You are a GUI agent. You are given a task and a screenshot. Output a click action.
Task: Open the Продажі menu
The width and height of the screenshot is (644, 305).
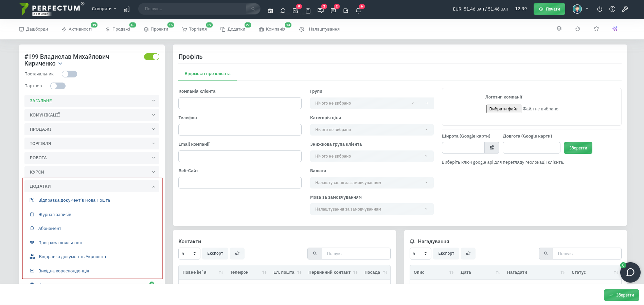[118, 29]
